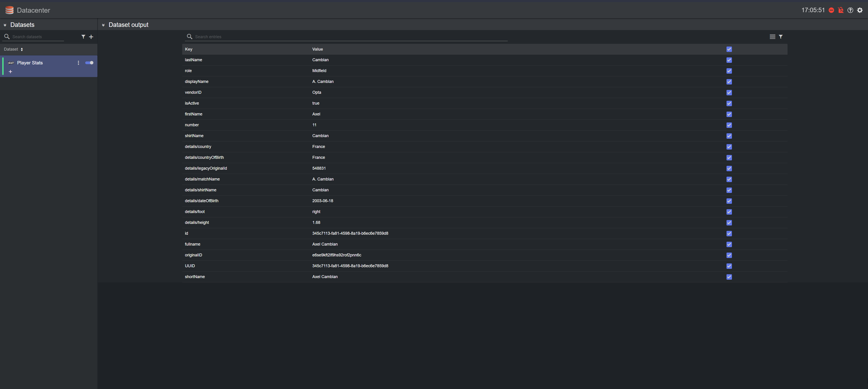Viewport: 868px width, 389px height.
Task: Uncheck the details/height row checkbox
Action: [x=729, y=223]
